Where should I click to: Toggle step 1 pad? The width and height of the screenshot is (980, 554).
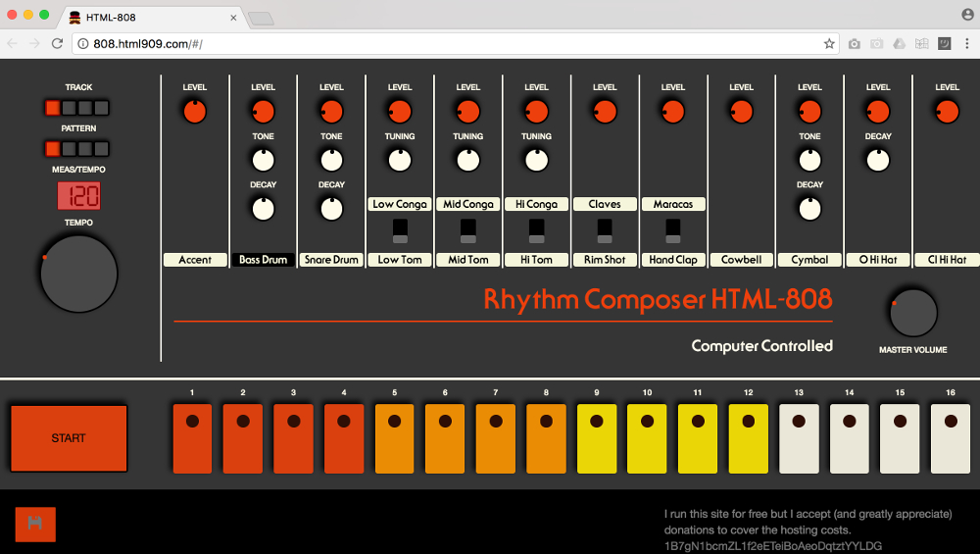192,438
